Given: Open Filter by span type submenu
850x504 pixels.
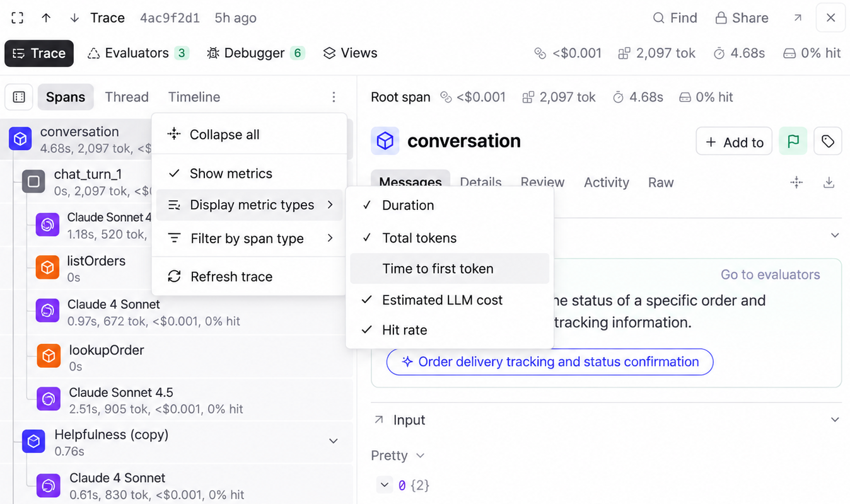Looking at the screenshot, I should click(x=249, y=238).
